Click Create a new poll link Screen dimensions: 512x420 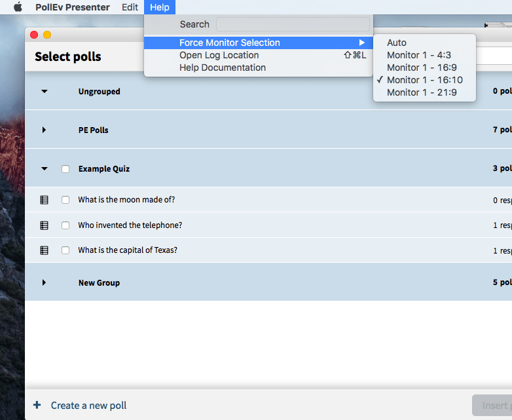[88, 406]
